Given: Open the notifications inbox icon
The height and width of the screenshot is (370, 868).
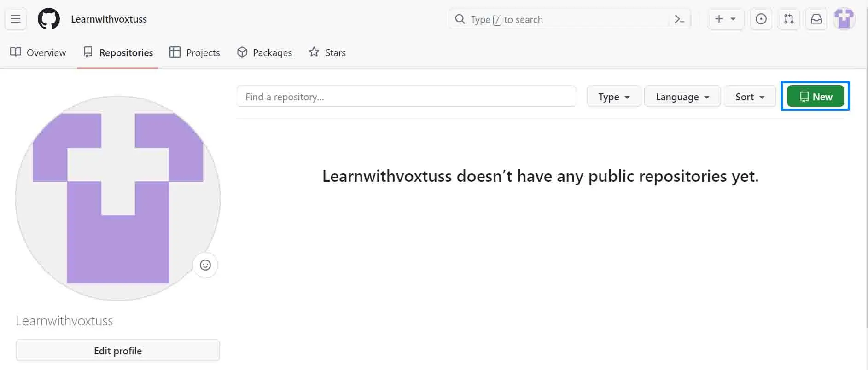Looking at the screenshot, I should pyautogui.click(x=816, y=19).
